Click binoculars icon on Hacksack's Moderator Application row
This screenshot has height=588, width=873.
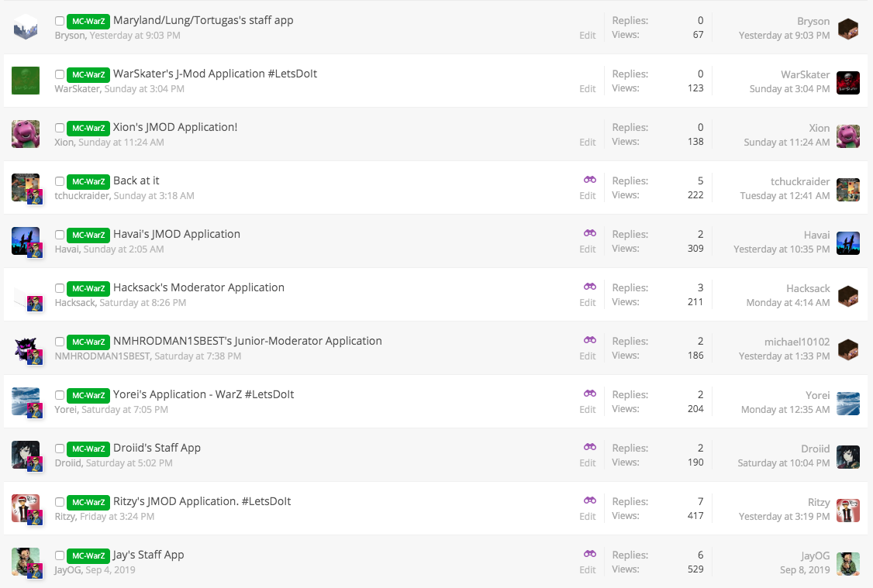[x=590, y=287]
